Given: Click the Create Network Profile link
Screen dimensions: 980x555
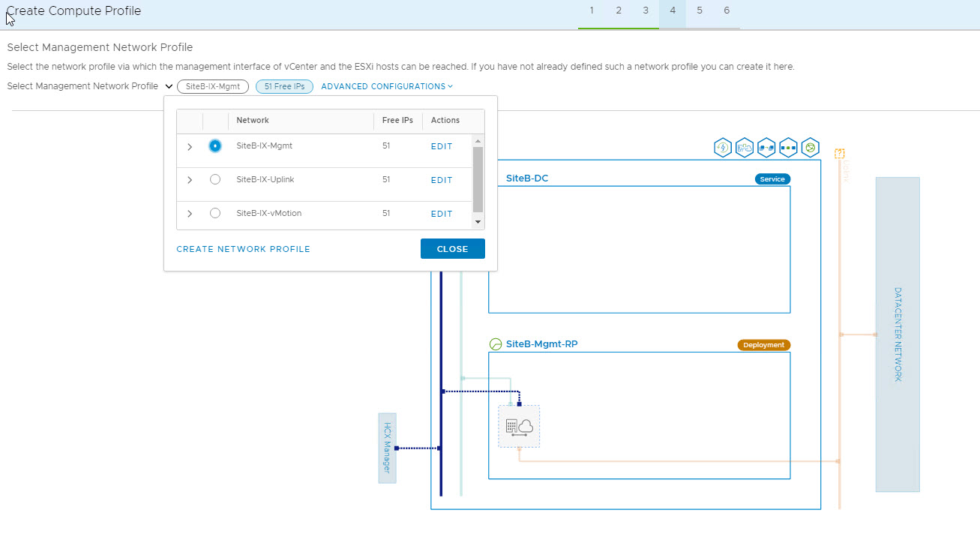Looking at the screenshot, I should (x=243, y=249).
